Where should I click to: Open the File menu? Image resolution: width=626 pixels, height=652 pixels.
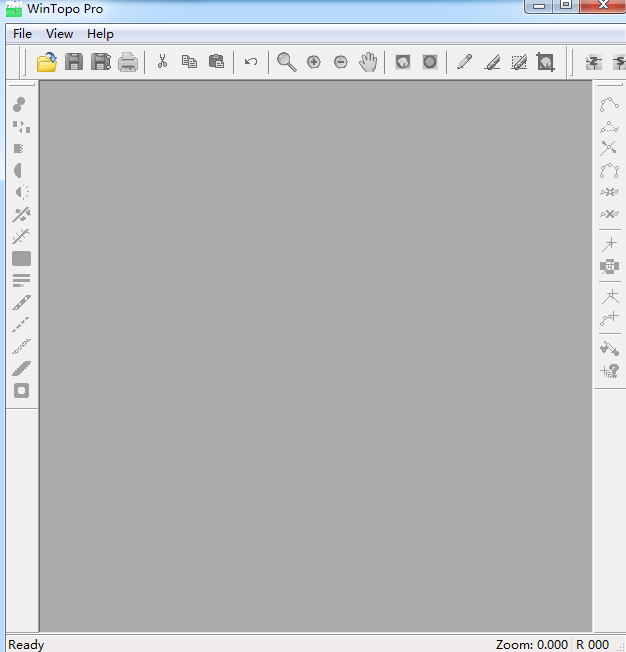tap(22, 34)
